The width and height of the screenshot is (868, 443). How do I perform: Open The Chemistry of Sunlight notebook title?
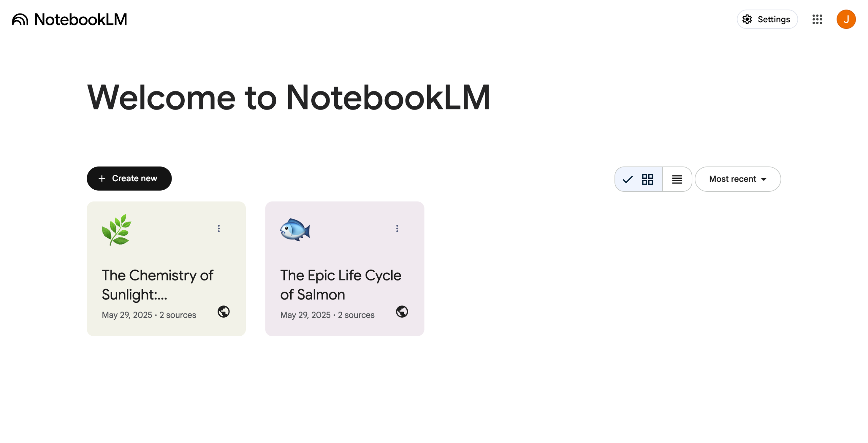(x=157, y=285)
